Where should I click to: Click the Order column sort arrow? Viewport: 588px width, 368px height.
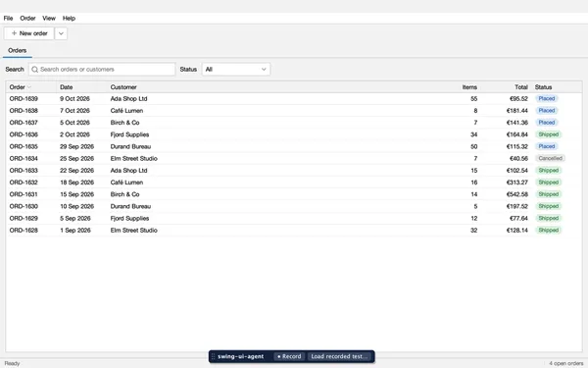click(29, 87)
